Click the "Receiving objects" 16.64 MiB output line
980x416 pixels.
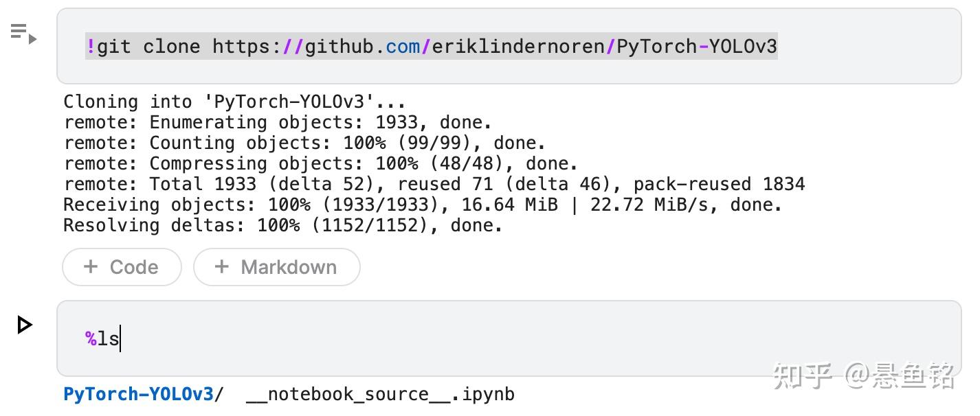pos(423,205)
